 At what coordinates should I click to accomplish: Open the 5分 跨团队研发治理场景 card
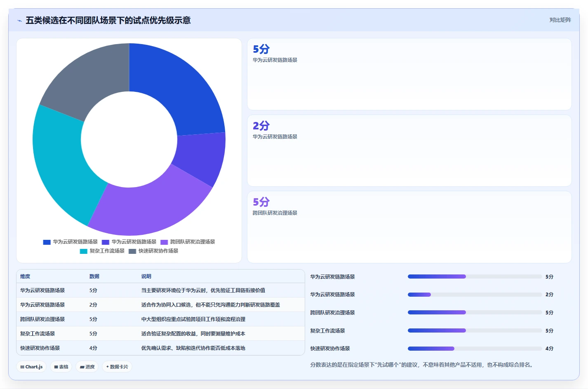tap(409, 227)
